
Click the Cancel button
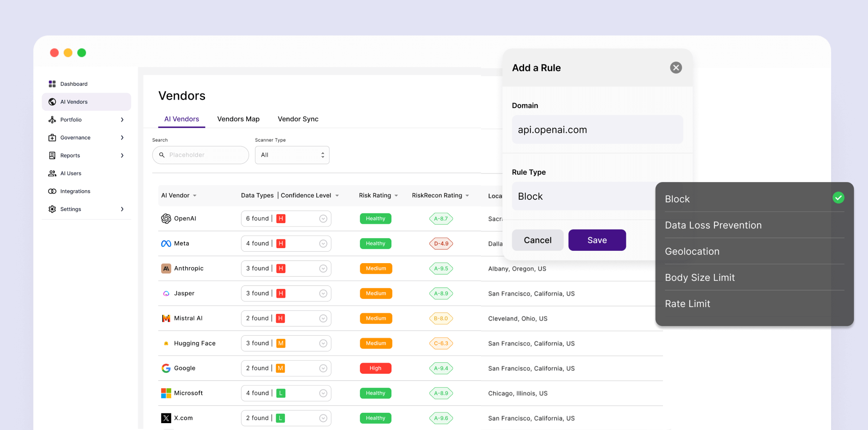537,240
